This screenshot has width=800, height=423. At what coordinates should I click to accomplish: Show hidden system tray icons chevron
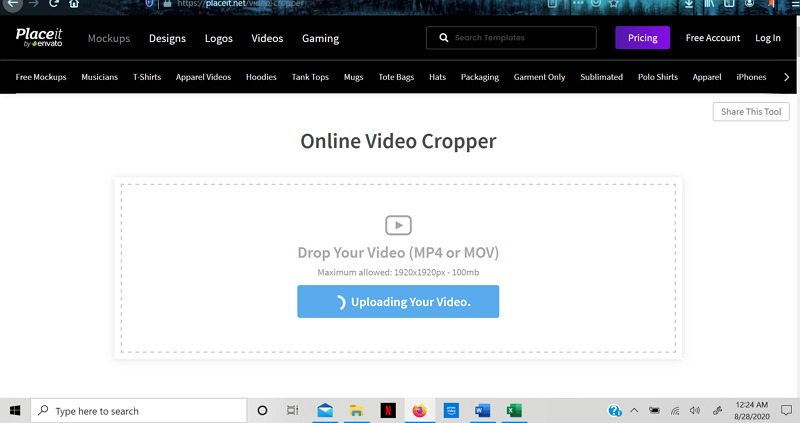(634, 411)
